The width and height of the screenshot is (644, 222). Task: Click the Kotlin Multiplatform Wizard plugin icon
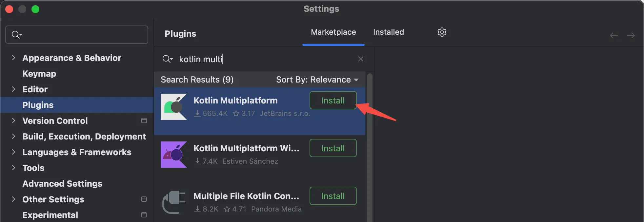pos(173,155)
